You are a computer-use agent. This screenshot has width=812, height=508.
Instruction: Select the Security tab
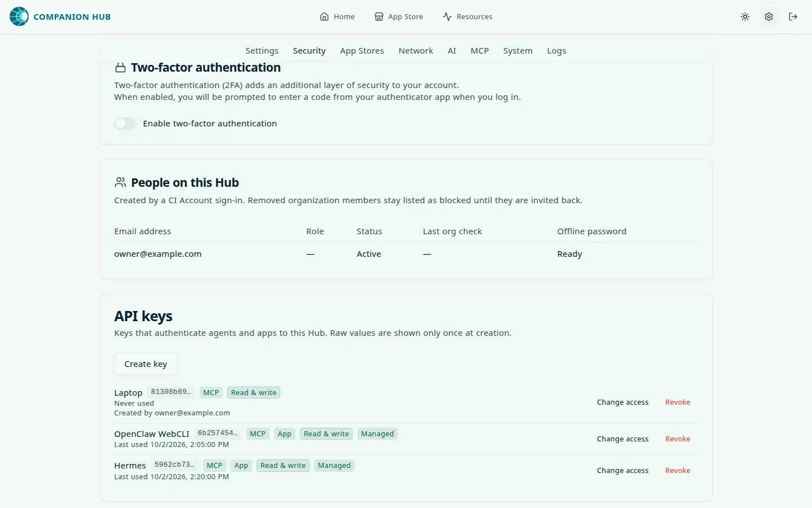pyautogui.click(x=309, y=51)
